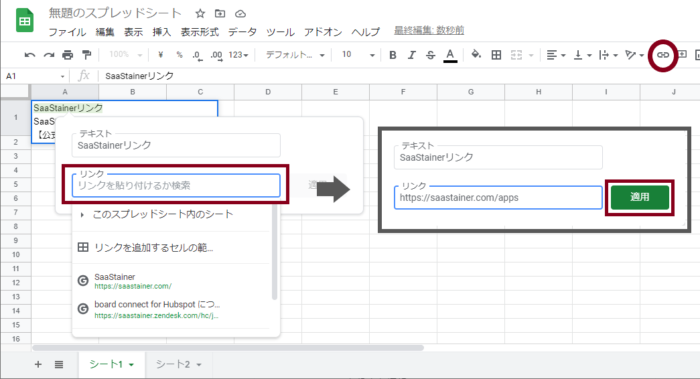The image size is (700, 379).
Task: Redo the last action
Action: [x=49, y=55]
